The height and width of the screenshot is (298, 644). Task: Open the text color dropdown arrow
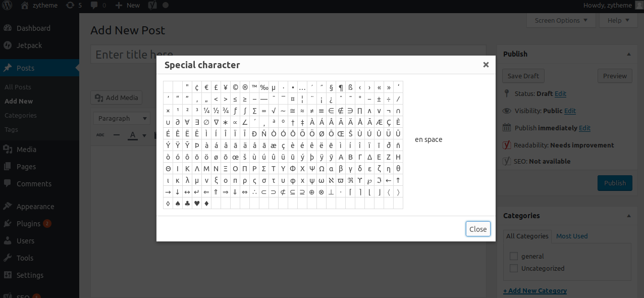pos(144,135)
